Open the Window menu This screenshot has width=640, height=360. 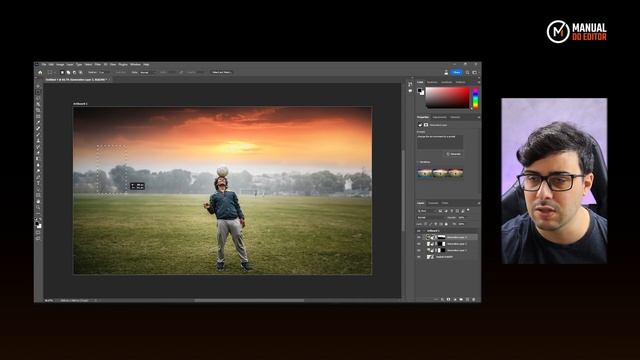pyautogui.click(x=135, y=64)
